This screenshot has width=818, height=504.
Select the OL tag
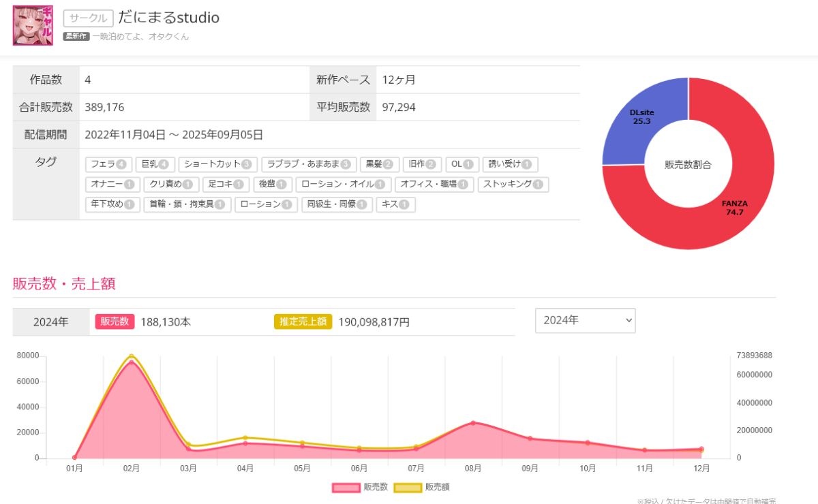pyautogui.click(x=461, y=164)
